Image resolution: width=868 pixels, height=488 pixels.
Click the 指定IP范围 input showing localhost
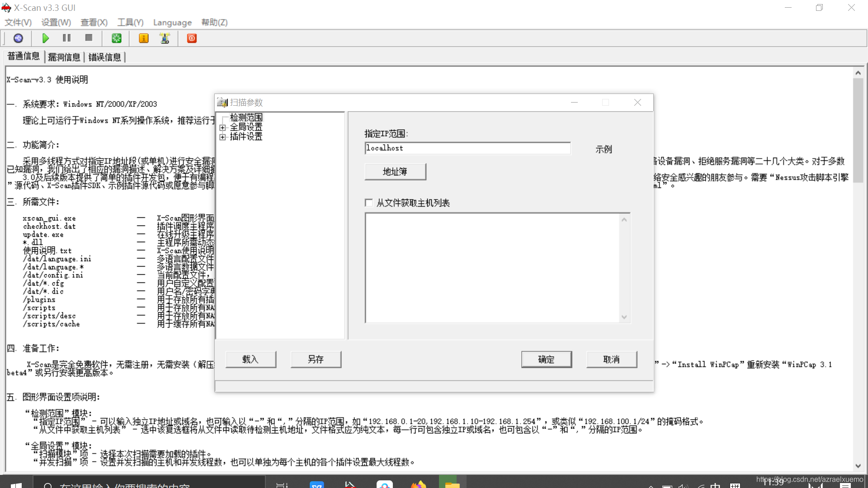467,148
